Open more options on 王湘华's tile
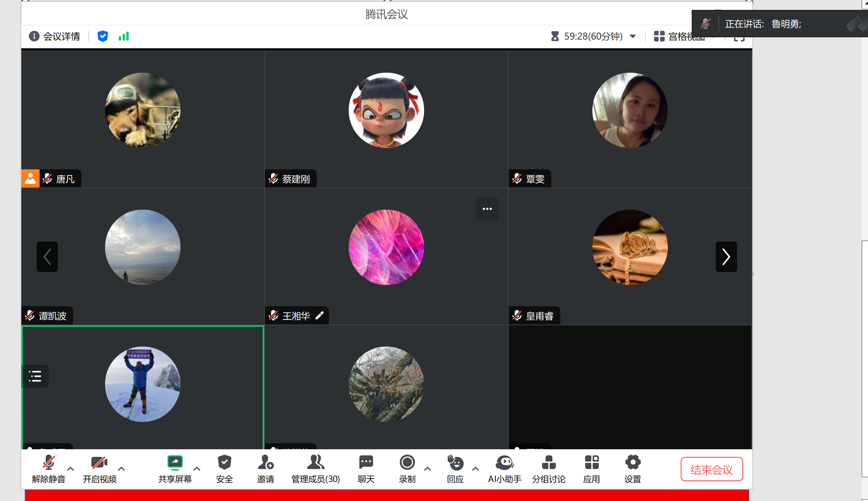This screenshot has height=501, width=868. 487,209
